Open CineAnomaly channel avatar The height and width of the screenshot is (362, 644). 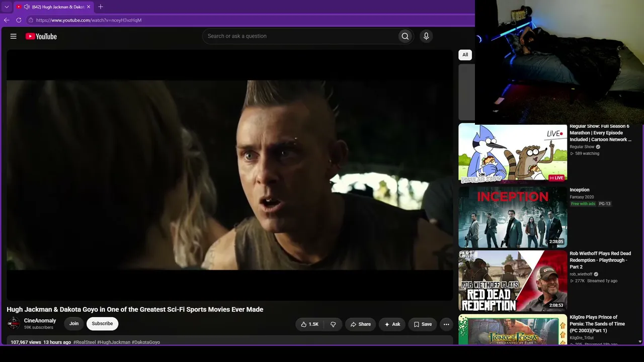[x=14, y=324]
